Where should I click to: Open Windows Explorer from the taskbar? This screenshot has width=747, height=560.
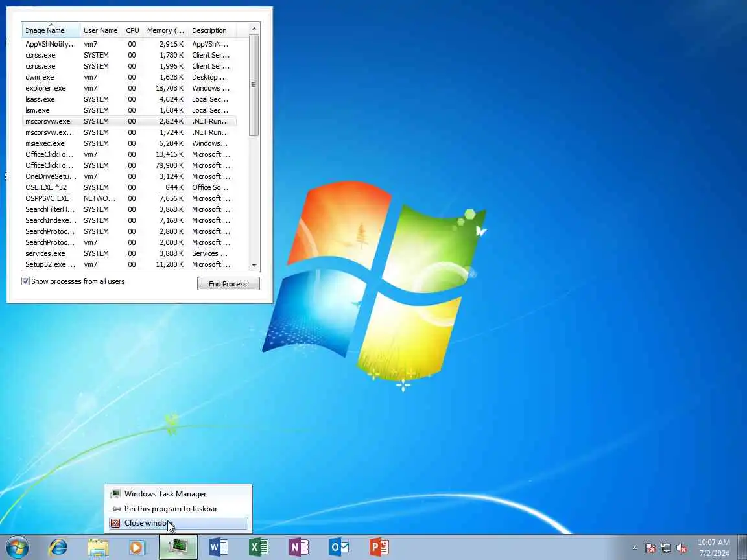pyautogui.click(x=98, y=548)
